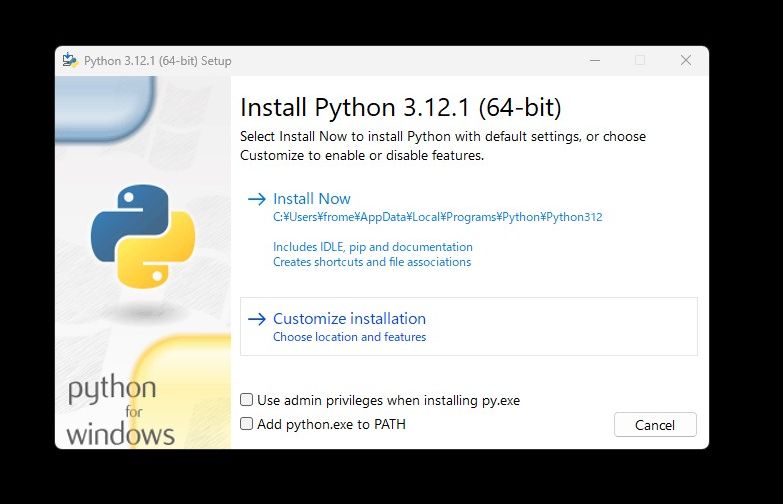Click the greyed-out maximize button

point(640,60)
